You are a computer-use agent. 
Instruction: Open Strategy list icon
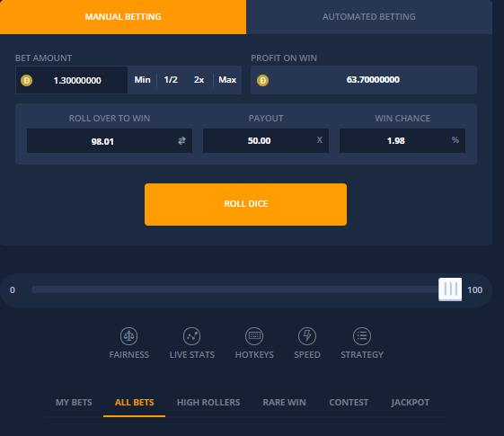tap(362, 336)
